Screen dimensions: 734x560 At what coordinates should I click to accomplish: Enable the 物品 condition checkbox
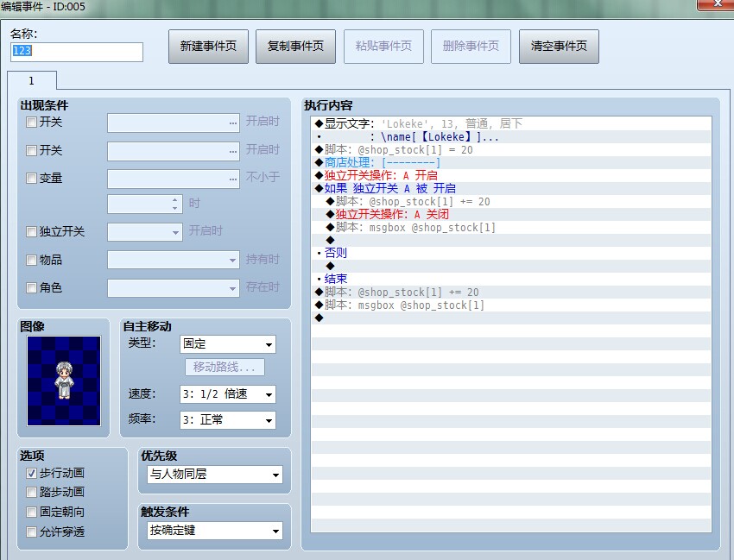coord(31,260)
